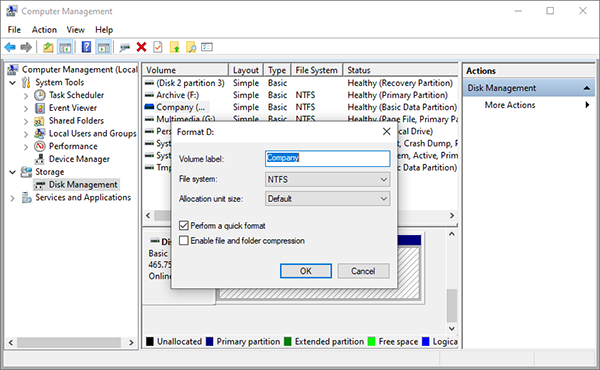
Task: Expand the Performance node
Action: (x=26, y=147)
